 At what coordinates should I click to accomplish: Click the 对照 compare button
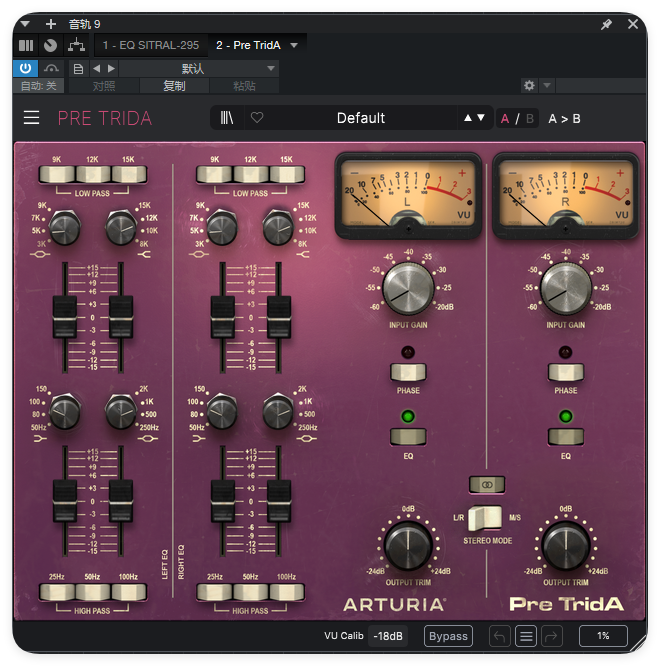tap(104, 86)
